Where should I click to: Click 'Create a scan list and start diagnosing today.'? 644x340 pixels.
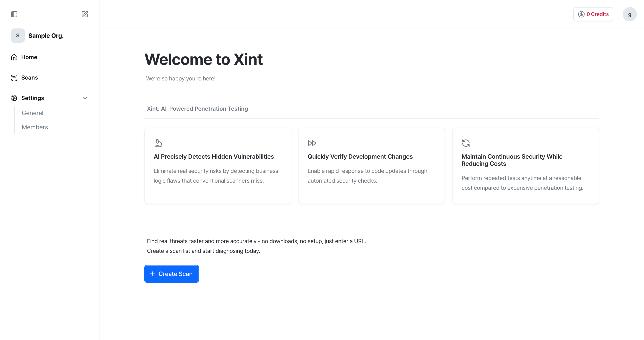pyautogui.click(x=203, y=251)
